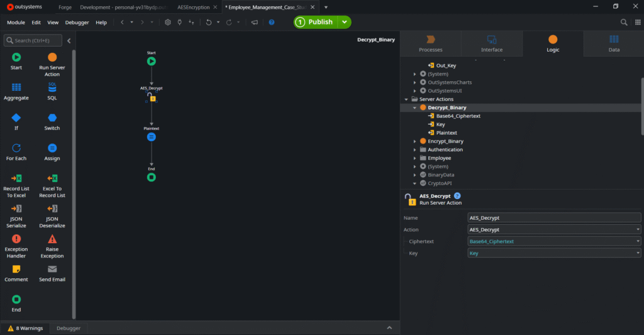
Task: Edit the Name field AES_Decrypt
Action: pos(554,218)
